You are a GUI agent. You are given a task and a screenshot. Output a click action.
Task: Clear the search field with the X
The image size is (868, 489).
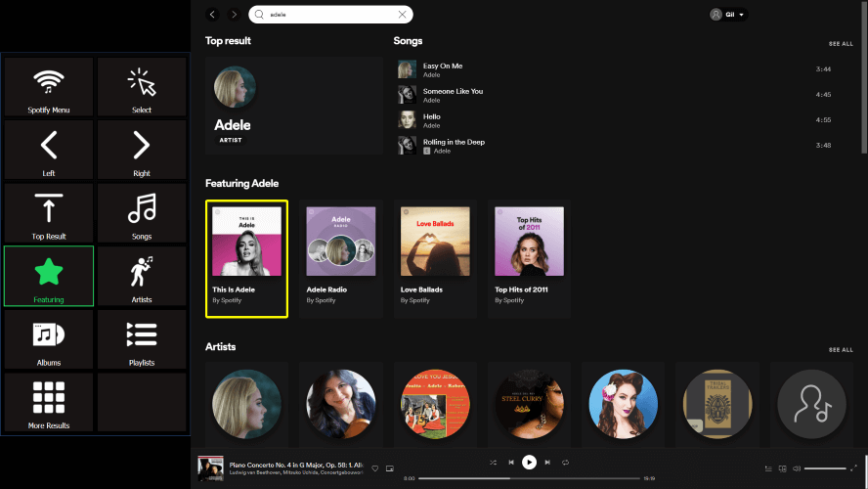point(402,15)
